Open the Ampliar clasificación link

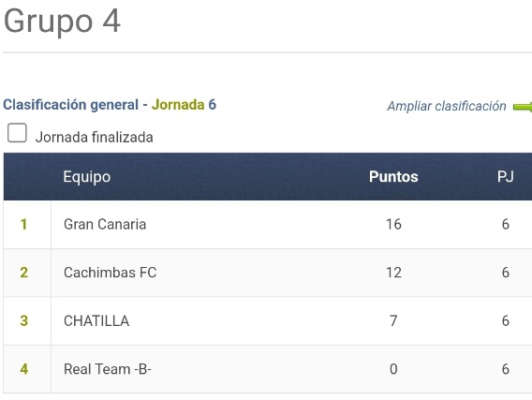tap(447, 106)
